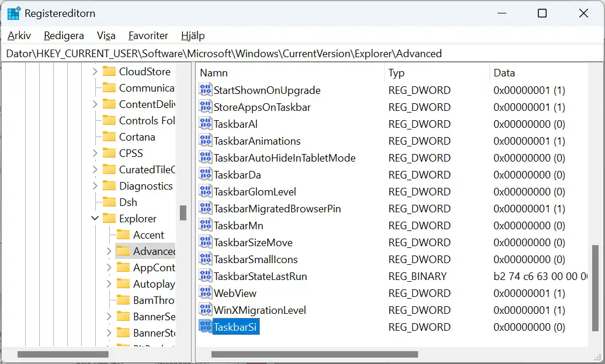Open the Redigera menu

pyautogui.click(x=64, y=36)
